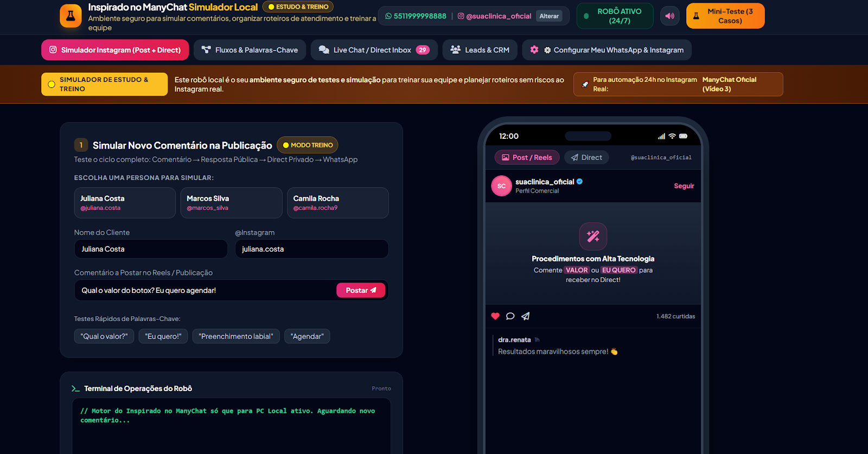Image resolution: width=868 pixels, height=454 pixels.
Task: Click the WhatsApp number 5511999998888
Action: tap(416, 16)
